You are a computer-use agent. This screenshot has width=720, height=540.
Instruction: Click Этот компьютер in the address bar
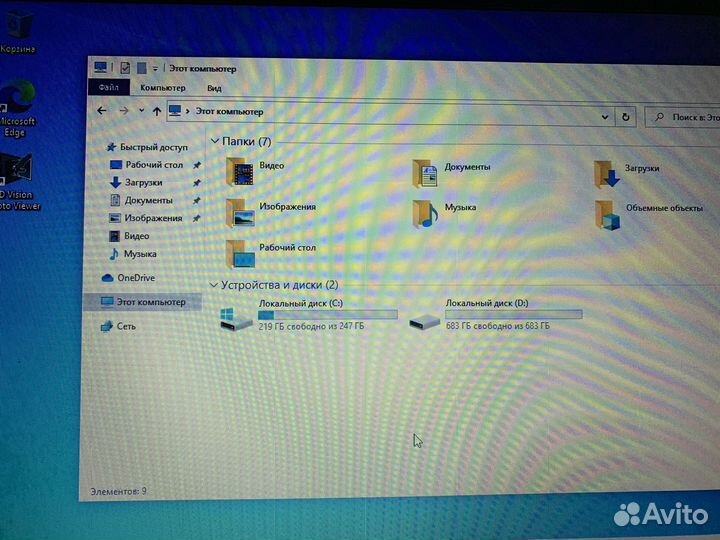click(230, 112)
